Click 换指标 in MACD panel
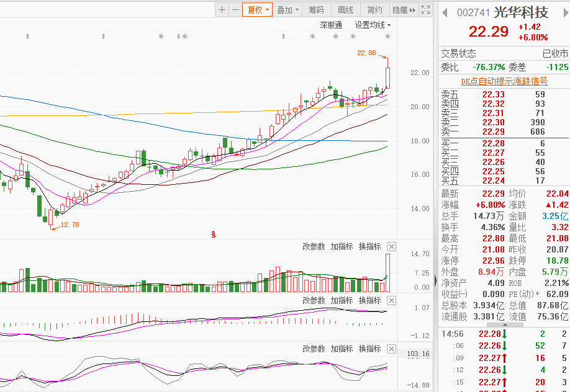The height and width of the screenshot is (392, 570). click(x=369, y=300)
